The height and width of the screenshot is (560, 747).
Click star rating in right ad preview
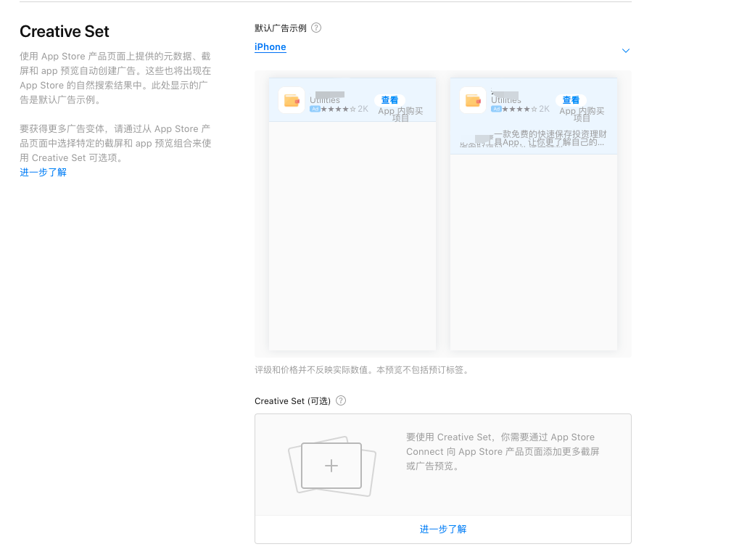(519, 109)
